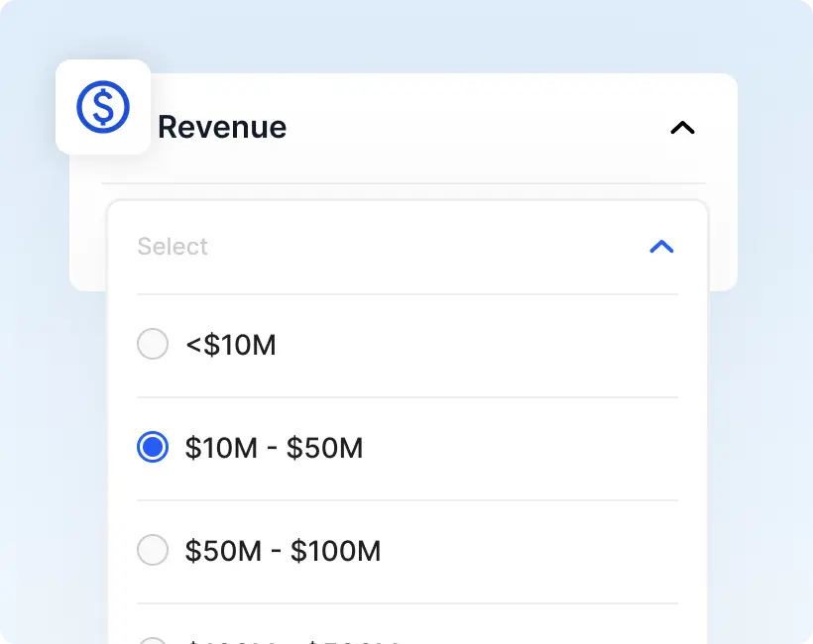Click Revenue header bar between title and chevron
The height and width of the screenshot is (644, 813).
pyautogui.click(x=476, y=128)
